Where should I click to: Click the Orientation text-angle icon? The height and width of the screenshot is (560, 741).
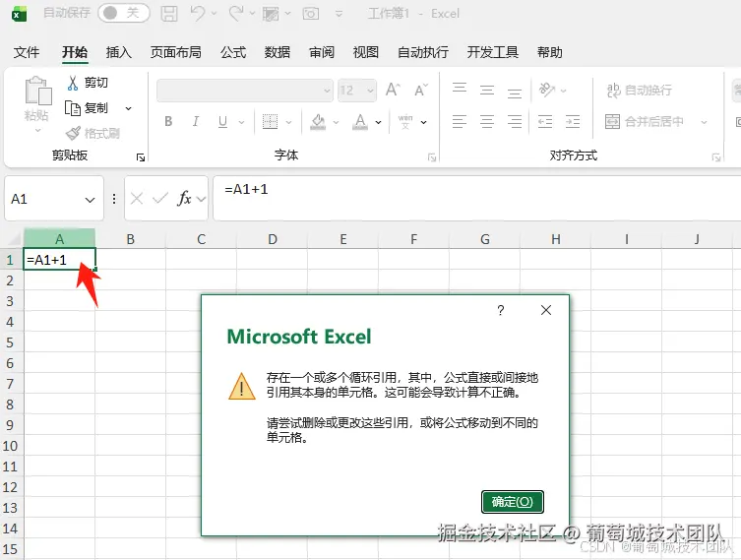[547, 90]
